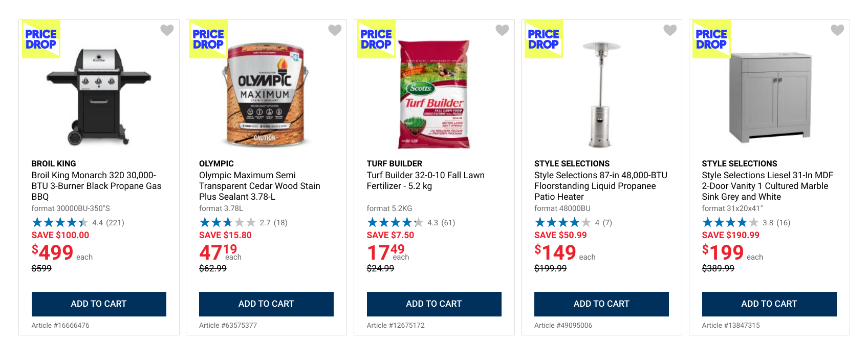868x339 pixels.
Task: Click heart icon on Liesel vanity card
Action: click(837, 30)
